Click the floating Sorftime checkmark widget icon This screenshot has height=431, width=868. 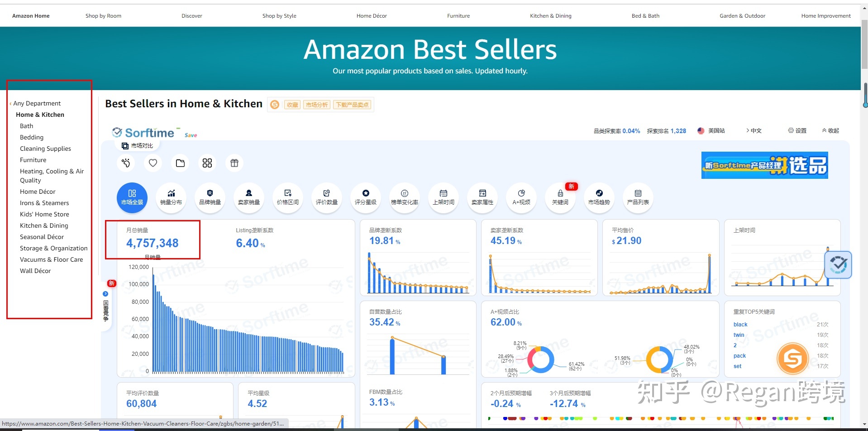pos(838,265)
